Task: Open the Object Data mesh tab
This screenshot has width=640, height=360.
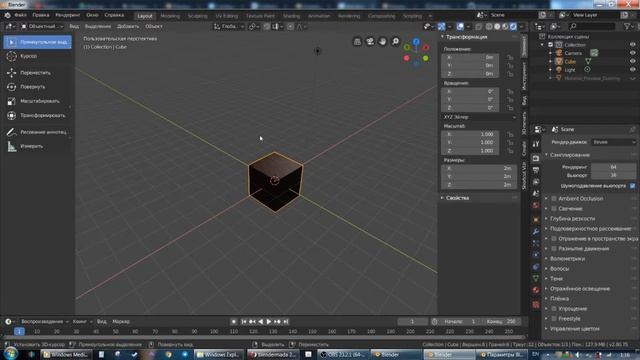Action: coord(536,278)
